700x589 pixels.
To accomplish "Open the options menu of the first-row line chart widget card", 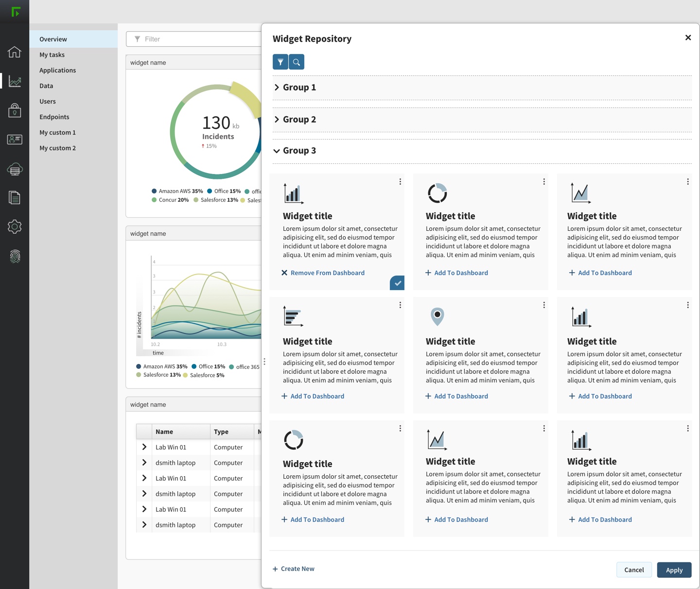I will pos(688,182).
